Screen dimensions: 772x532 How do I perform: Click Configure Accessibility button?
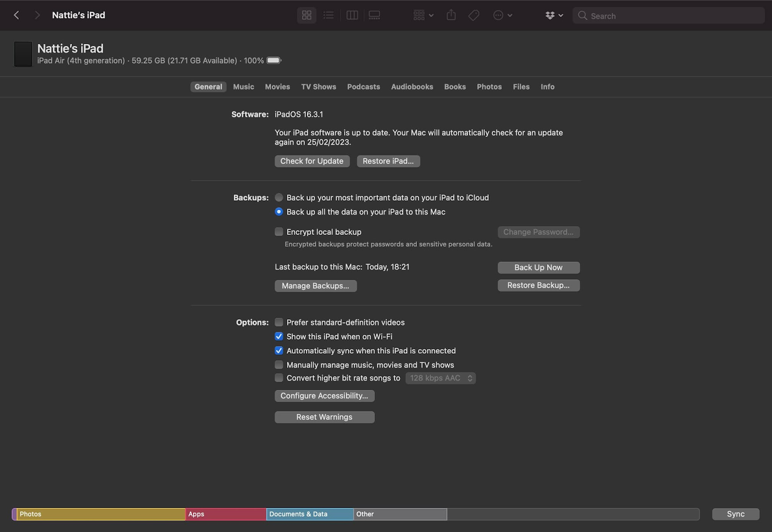[x=324, y=396]
